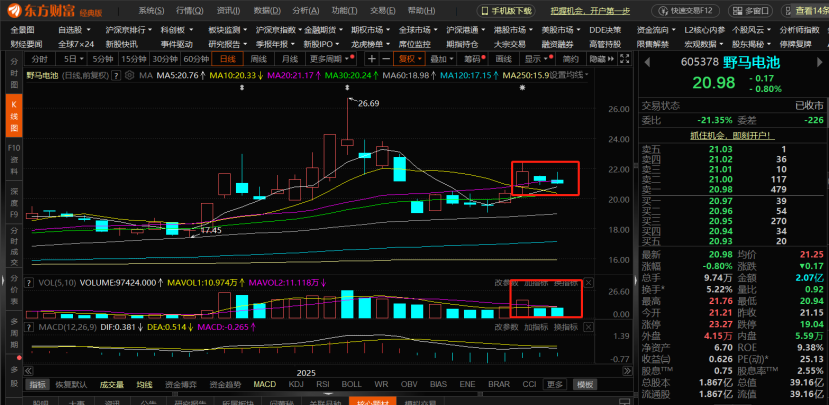Enter full-screen chart mode via the expand icon
Viewport: 829px width, 405px height.
tap(624, 59)
